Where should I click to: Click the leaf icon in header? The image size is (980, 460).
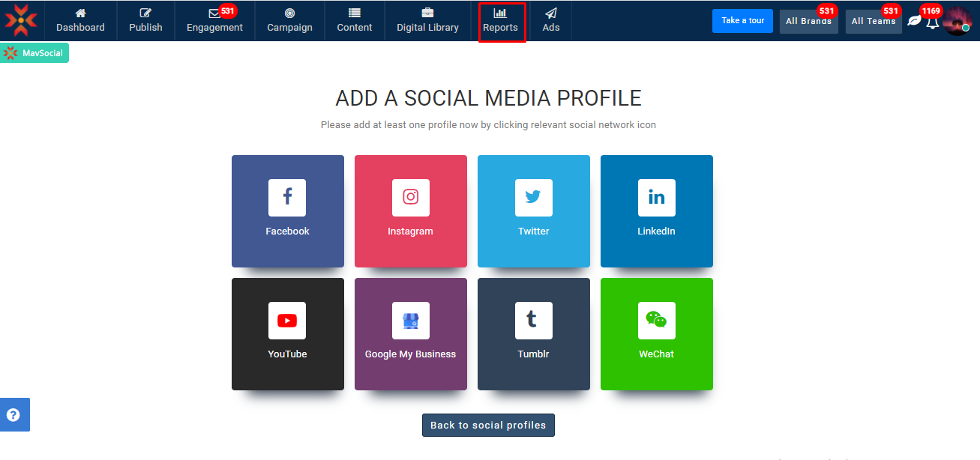click(913, 21)
